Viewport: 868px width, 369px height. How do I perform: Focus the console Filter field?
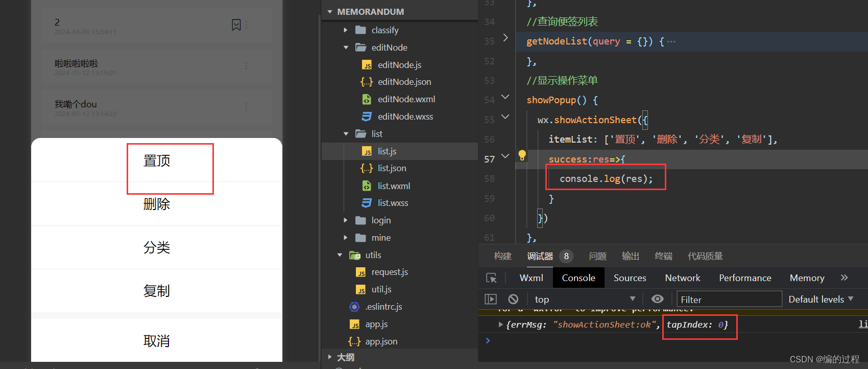[x=729, y=299]
